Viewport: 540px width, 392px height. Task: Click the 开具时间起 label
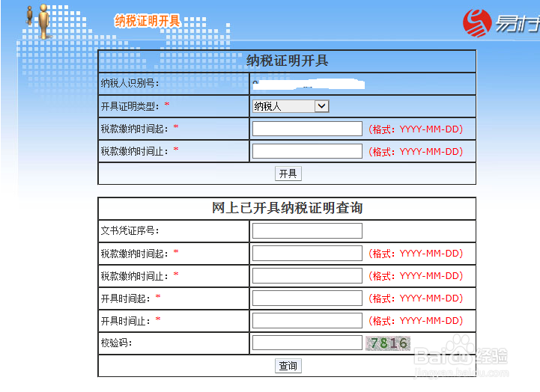[x=125, y=298]
